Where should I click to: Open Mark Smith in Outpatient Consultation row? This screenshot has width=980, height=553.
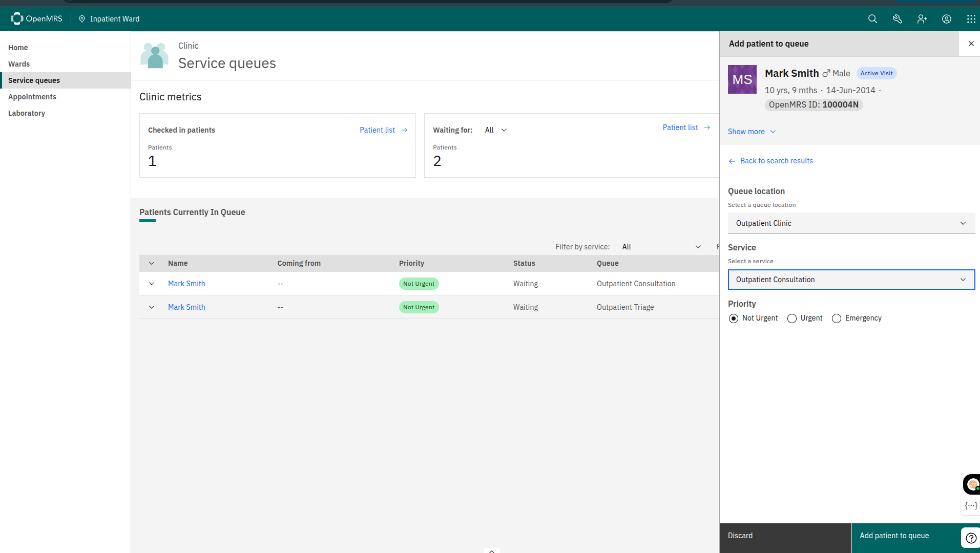click(x=186, y=284)
